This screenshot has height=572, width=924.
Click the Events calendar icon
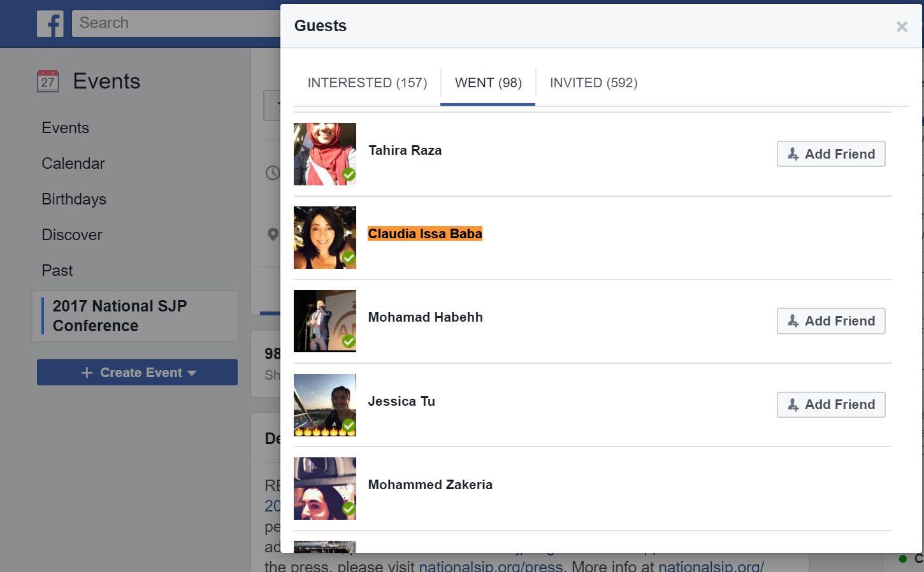(x=48, y=82)
